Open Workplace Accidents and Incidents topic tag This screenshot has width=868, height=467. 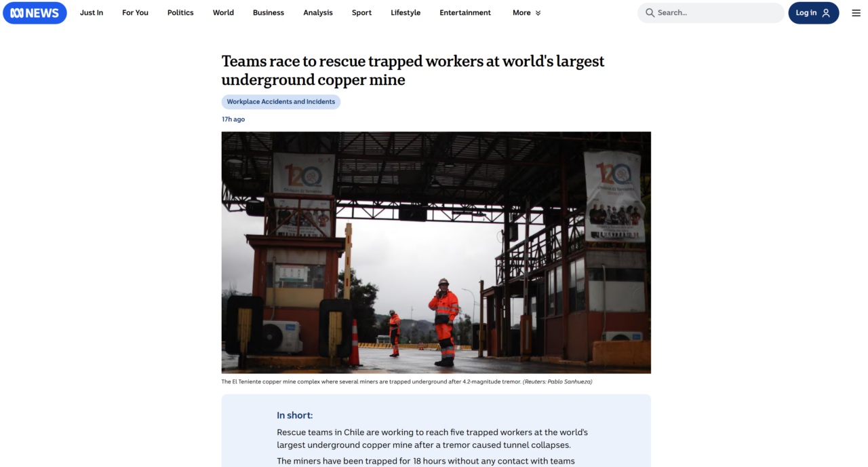point(281,102)
